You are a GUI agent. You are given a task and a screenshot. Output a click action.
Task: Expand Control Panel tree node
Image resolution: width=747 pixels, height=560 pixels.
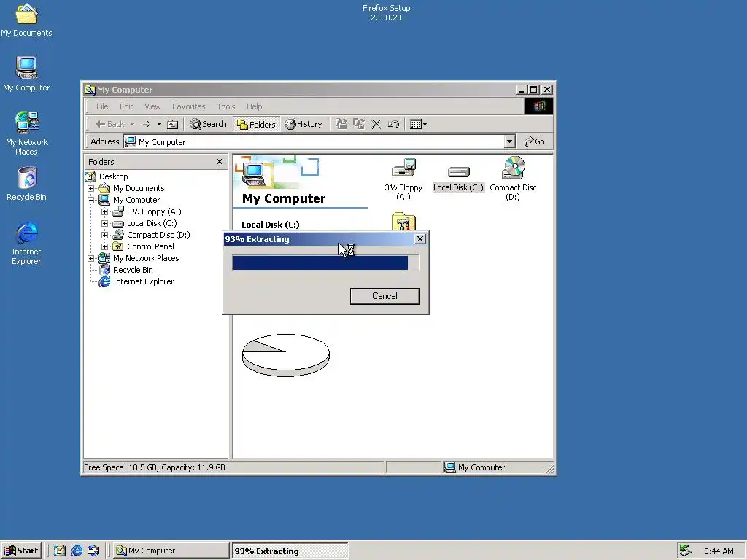(x=104, y=246)
